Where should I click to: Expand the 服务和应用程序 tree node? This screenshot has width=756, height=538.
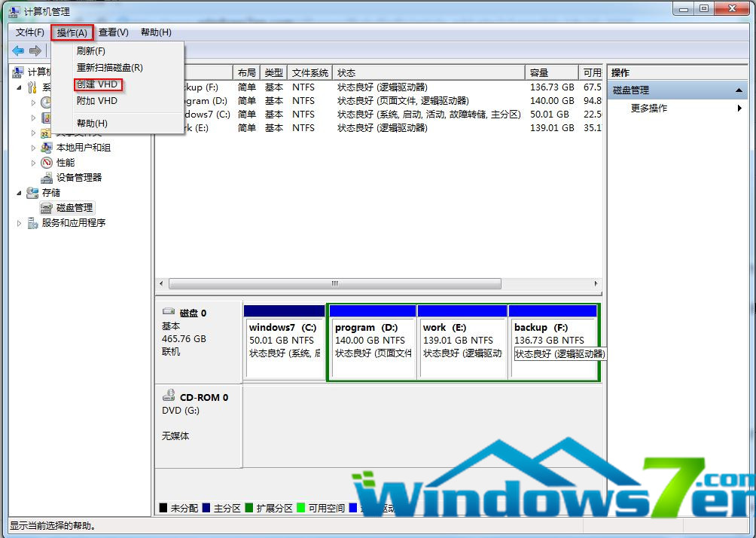tap(20, 223)
